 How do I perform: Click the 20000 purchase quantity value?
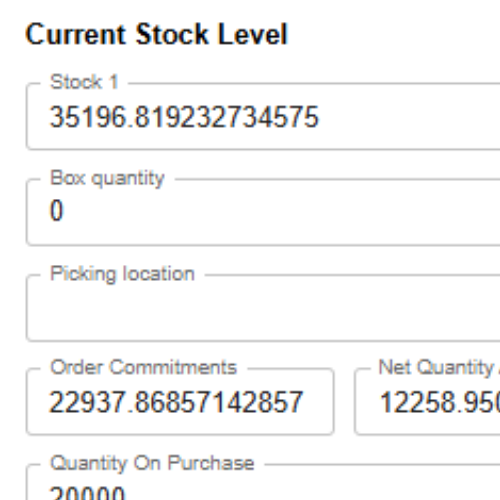point(87,493)
